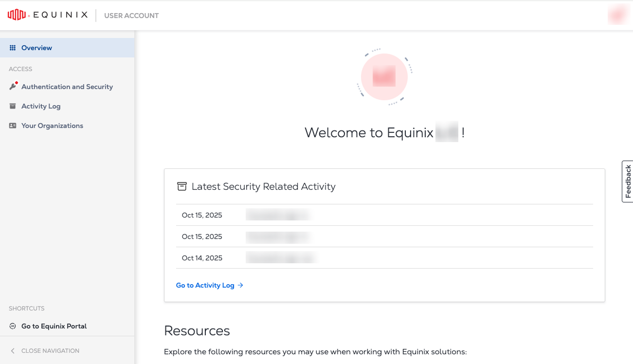The image size is (633, 364).
Task: Click the Equinix logo in header
Action: point(48,15)
